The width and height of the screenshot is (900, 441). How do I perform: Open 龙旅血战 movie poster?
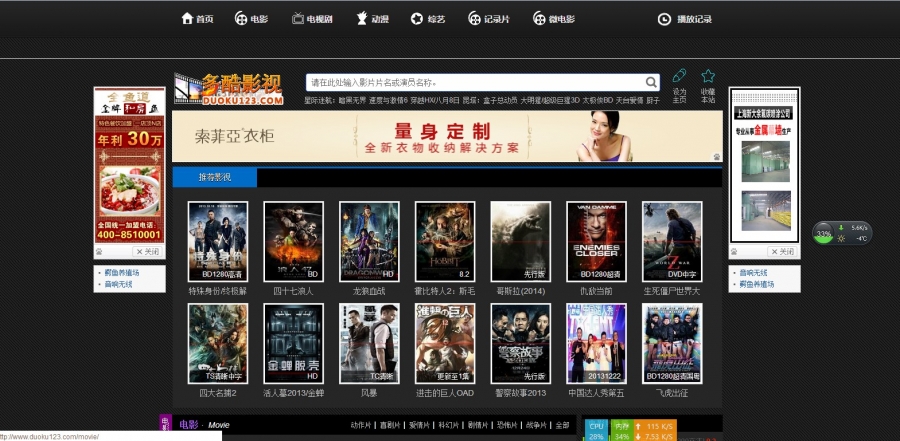[369, 241]
